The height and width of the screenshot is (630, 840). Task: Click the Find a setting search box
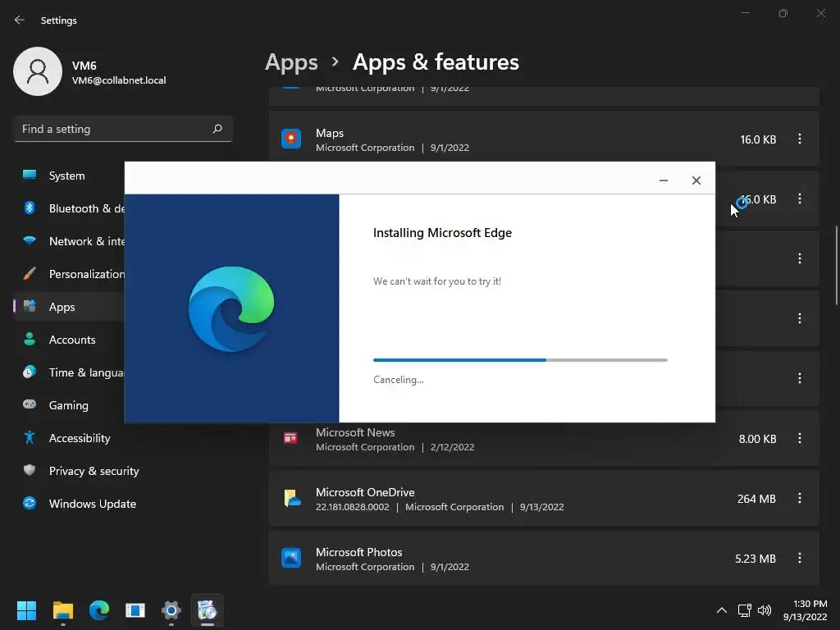[x=123, y=129]
